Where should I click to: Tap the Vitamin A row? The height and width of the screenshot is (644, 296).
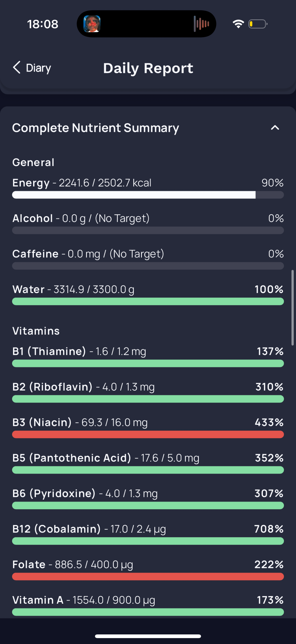click(148, 605)
